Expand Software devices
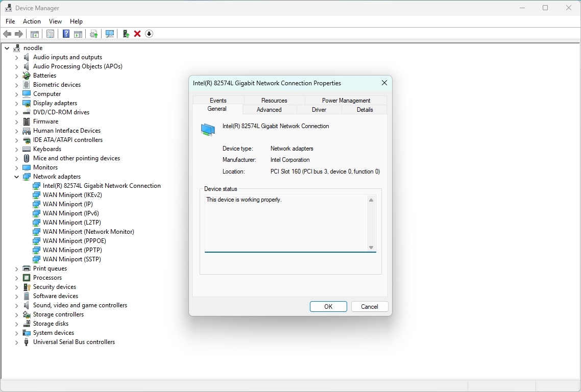The width and height of the screenshot is (581, 392). click(x=16, y=296)
